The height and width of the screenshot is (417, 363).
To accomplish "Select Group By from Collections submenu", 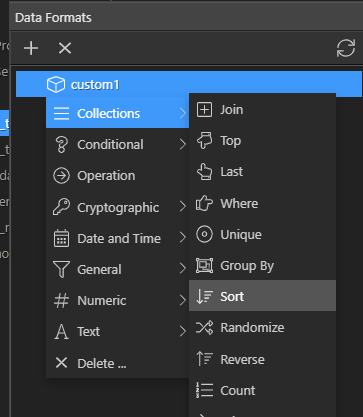I will [x=262, y=266].
